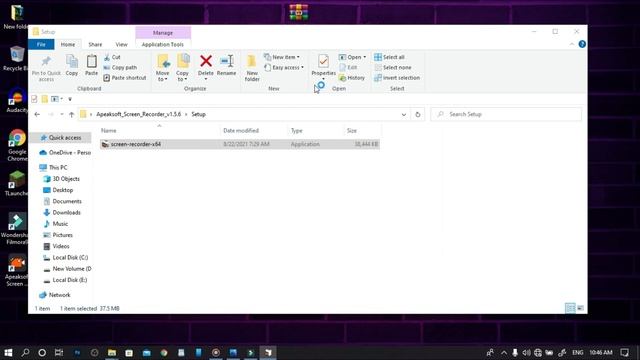Select This PC in navigation pane
640x360 pixels.
(53, 167)
